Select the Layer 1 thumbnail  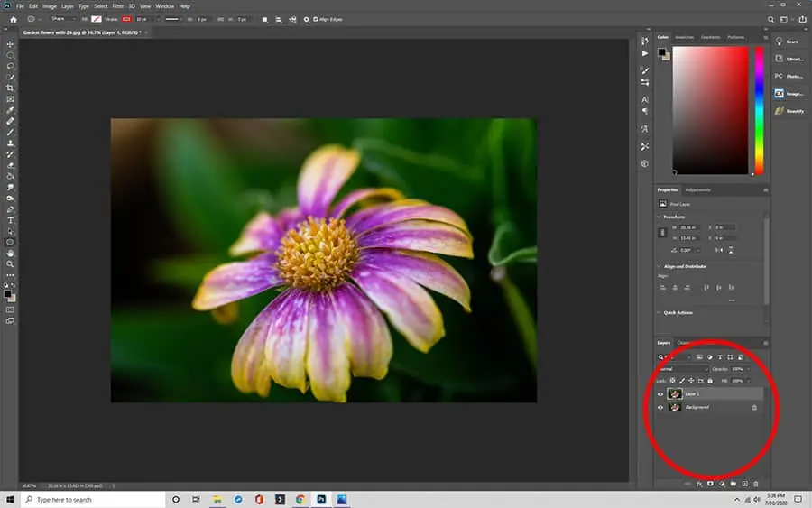tap(675, 394)
